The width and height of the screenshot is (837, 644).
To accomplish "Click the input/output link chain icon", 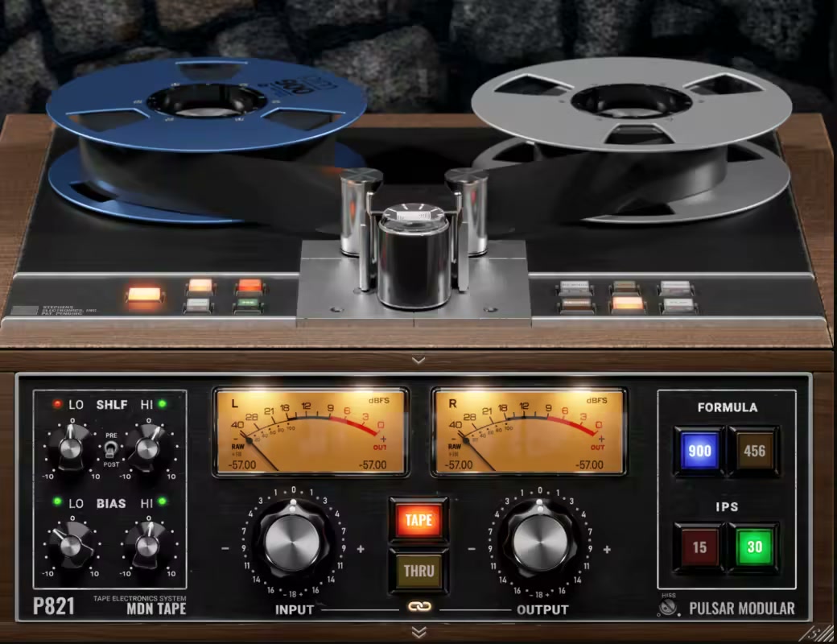I will [418, 606].
